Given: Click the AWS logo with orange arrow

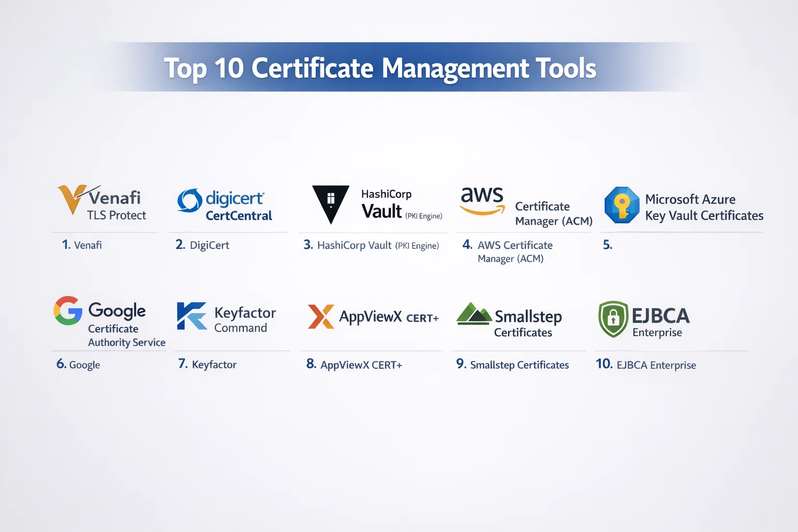Looking at the screenshot, I should click(482, 200).
